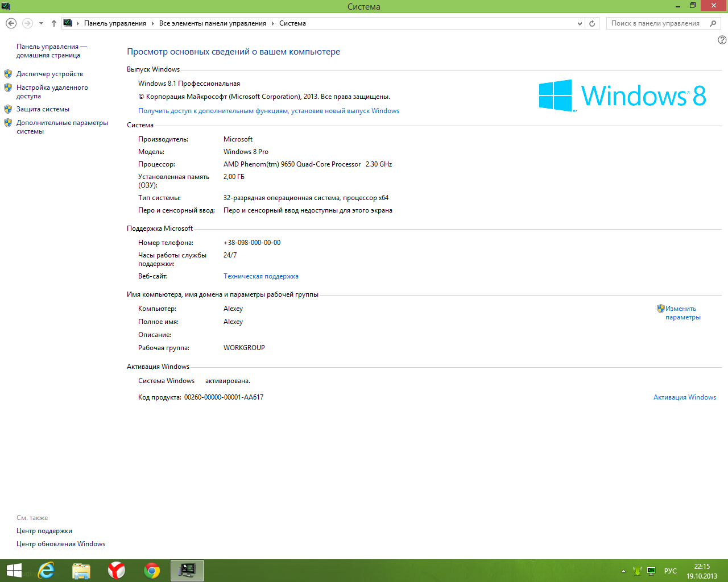Open 'Панель управления — домашняя страница'
The width and height of the screenshot is (728, 582).
[52, 51]
